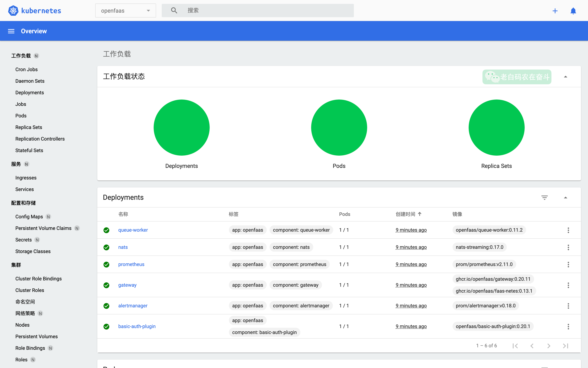Image resolution: width=588 pixels, height=368 pixels.
Task: Open Replication Controllers in sidebar
Action: tap(40, 139)
